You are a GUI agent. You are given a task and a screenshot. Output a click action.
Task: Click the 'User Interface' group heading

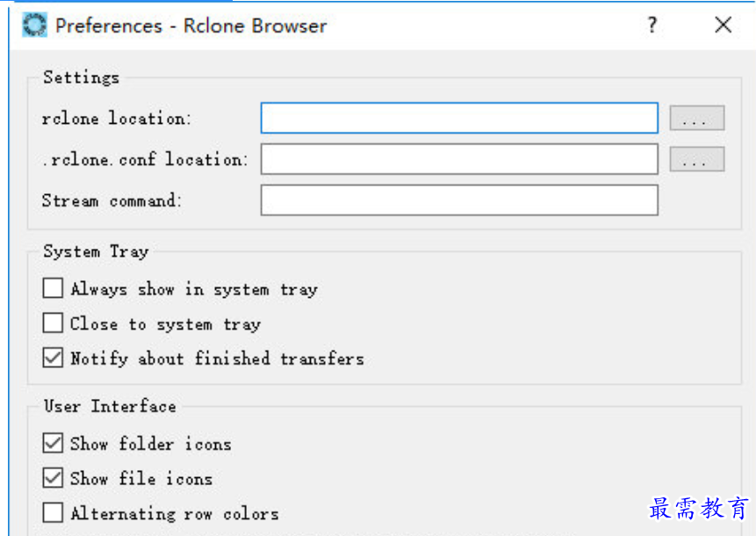click(x=110, y=406)
